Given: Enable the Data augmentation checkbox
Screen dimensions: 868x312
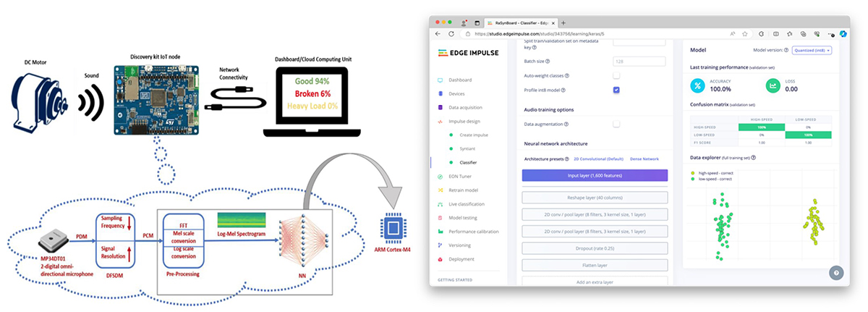Looking at the screenshot, I should point(616,125).
